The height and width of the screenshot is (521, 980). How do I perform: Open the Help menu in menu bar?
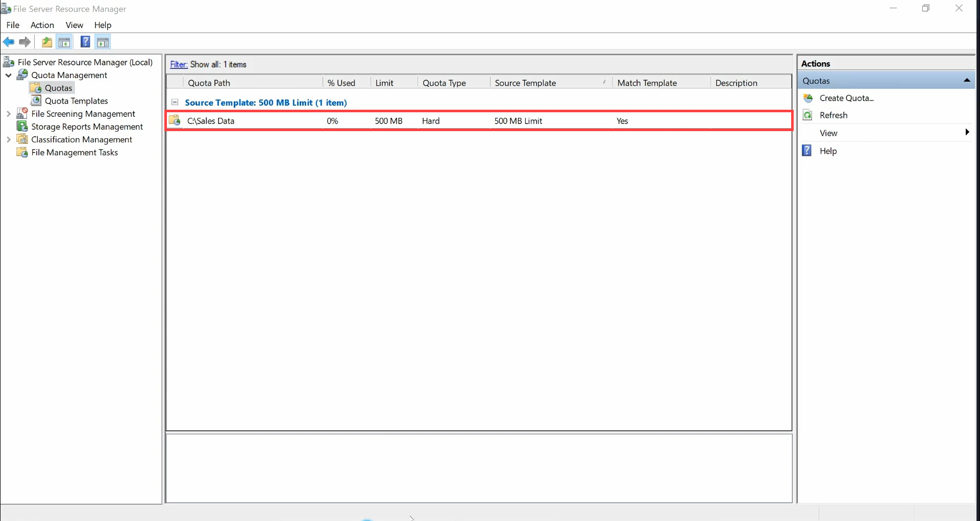(x=103, y=25)
